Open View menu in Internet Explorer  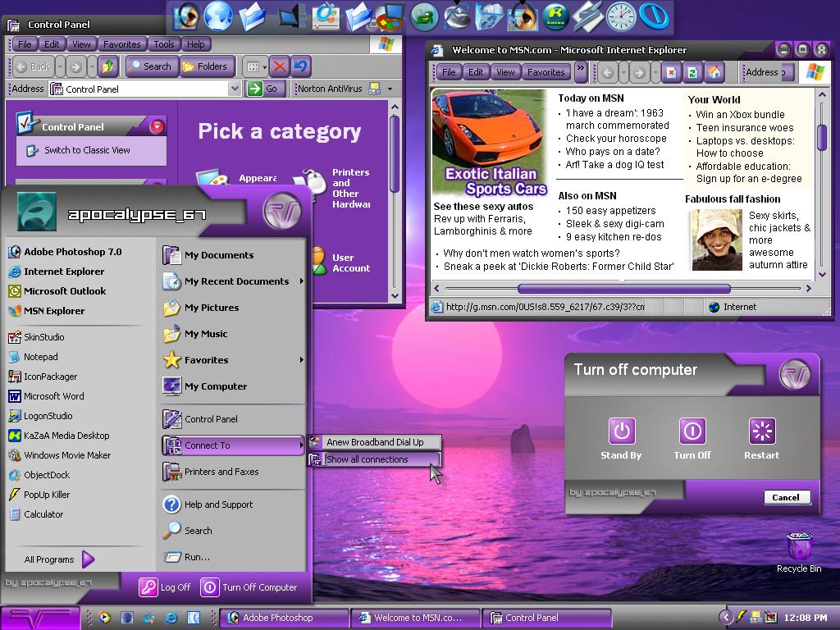click(x=505, y=72)
